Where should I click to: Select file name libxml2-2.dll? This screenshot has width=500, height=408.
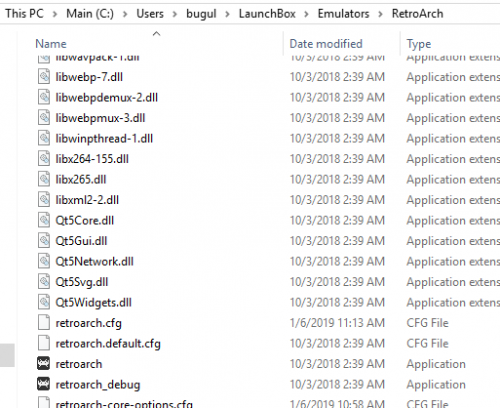(x=87, y=200)
